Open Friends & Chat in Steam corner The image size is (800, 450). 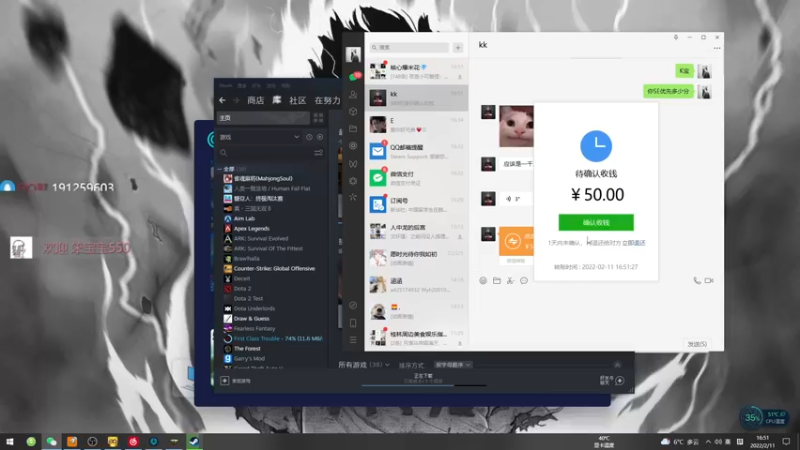pos(612,381)
